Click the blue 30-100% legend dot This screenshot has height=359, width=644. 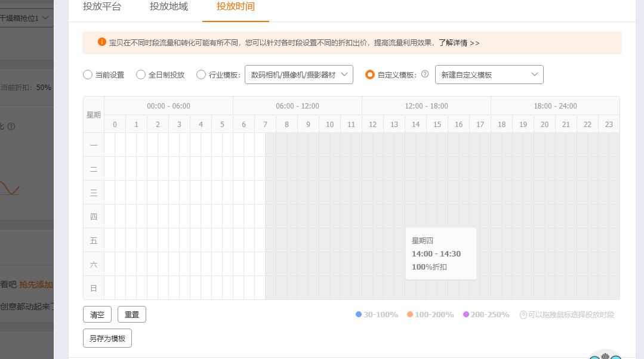(358, 315)
